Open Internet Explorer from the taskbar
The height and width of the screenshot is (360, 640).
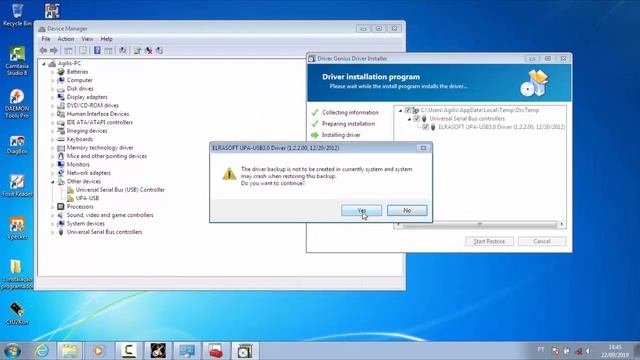coord(42,351)
